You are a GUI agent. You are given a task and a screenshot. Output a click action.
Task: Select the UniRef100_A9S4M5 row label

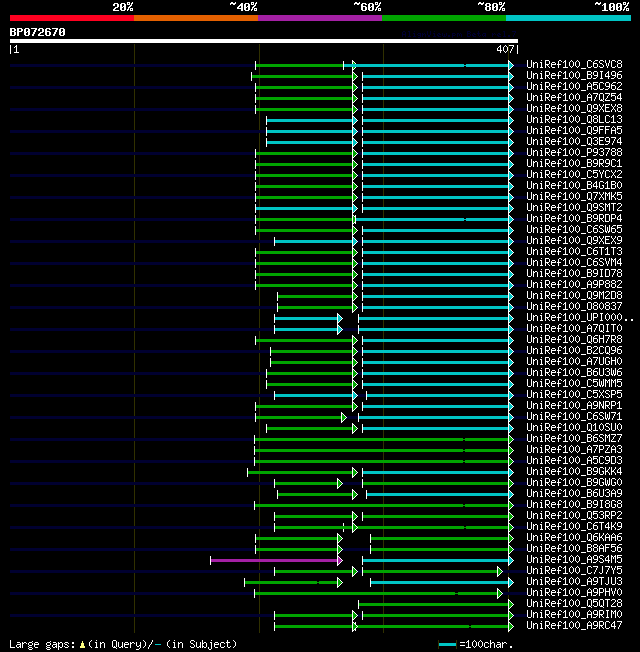pos(574,560)
